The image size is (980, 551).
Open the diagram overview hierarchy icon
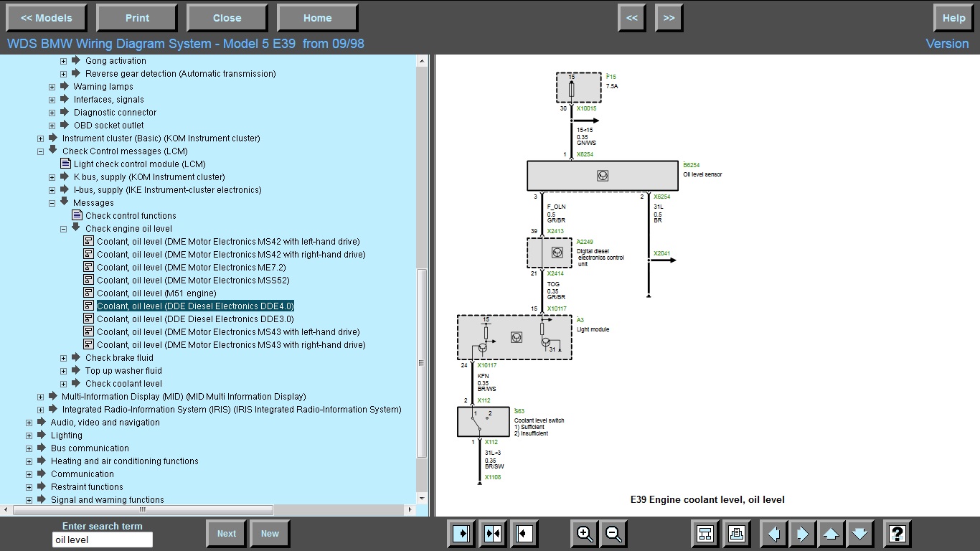point(705,534)
